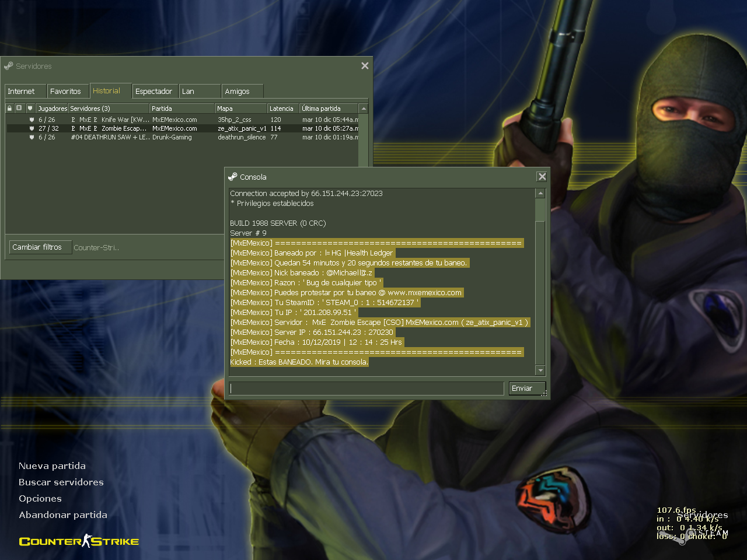The height and width of the screenshot is (560, 747).
Task: Sort list by Servidores (3) column
Action: tap(109, 108)
